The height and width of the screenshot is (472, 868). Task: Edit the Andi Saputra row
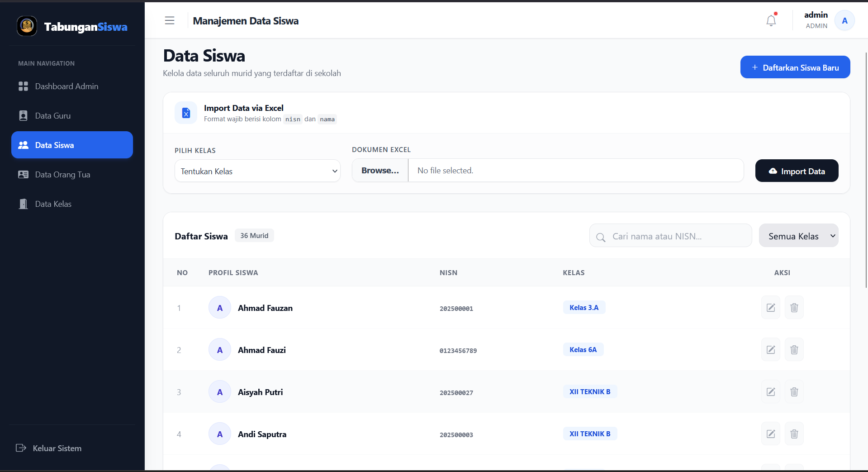tap(771, 434)
